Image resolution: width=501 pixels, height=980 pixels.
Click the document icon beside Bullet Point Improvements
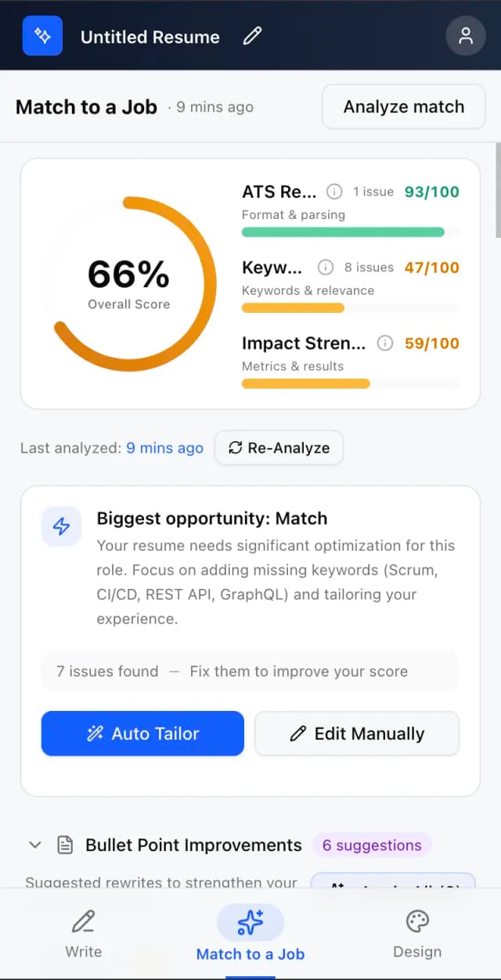(x=64, y=845)
